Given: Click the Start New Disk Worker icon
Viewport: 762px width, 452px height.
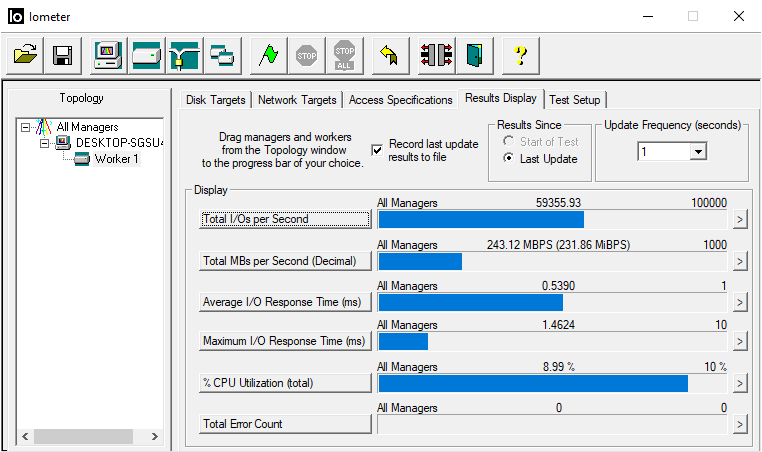Looking at the screenshot, I should tap(146, 55).
